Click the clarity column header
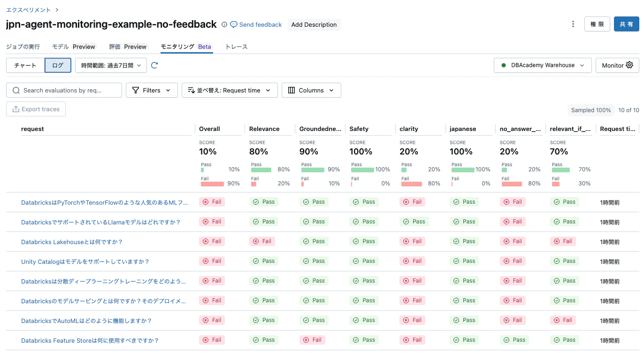 tap(409, 129)
